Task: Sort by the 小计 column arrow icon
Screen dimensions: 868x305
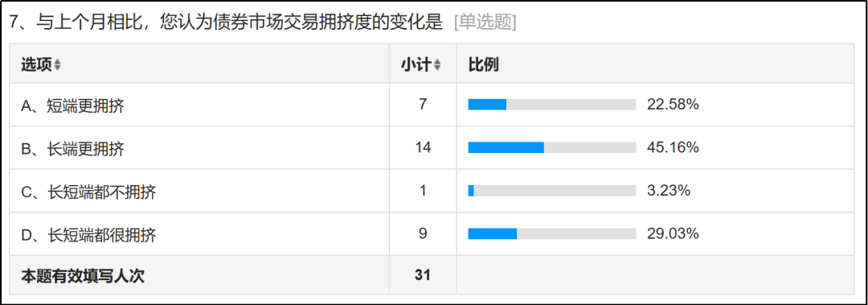Action: coord(437,65)
